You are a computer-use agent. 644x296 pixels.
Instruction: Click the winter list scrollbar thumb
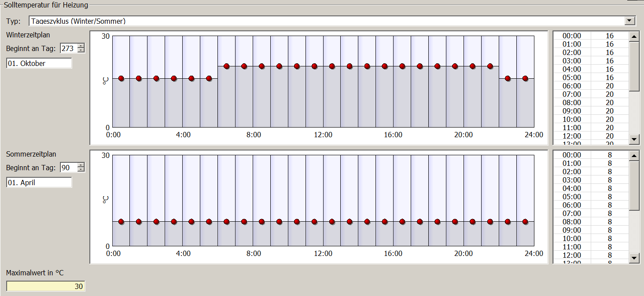634,66
